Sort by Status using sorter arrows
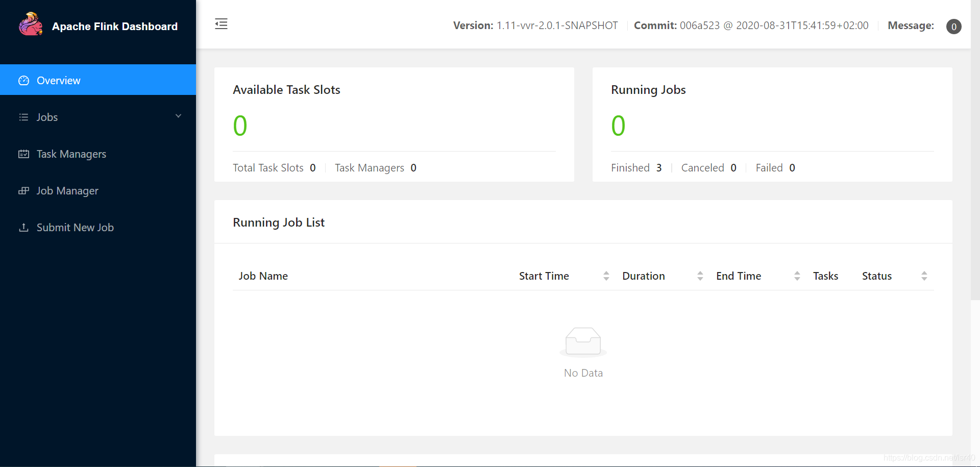Viewport: 980px width, 467px height. click(x=924, y=276)
